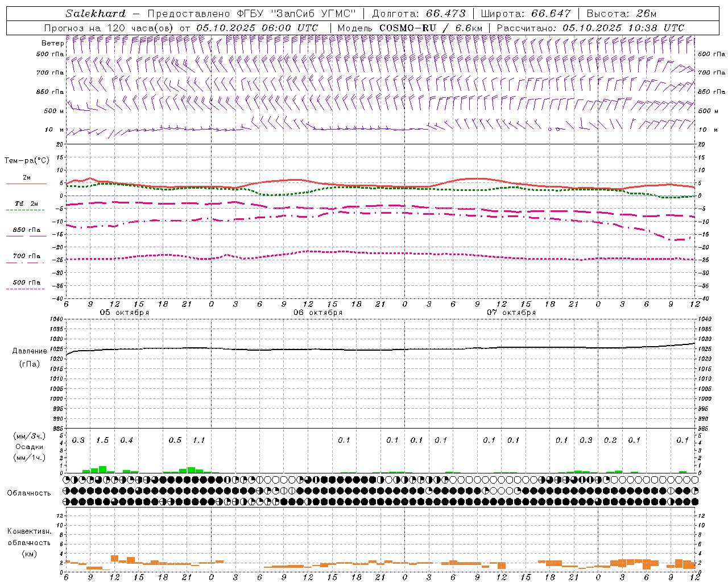The image size is (728, 582).
Task: Click the date label '07 октября'
Action: (x=511, y=313)
